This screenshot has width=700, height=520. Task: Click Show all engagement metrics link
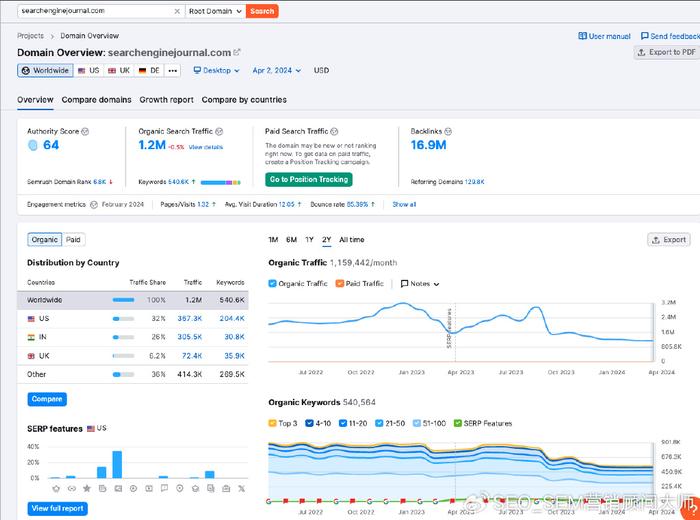pos(404,204)
